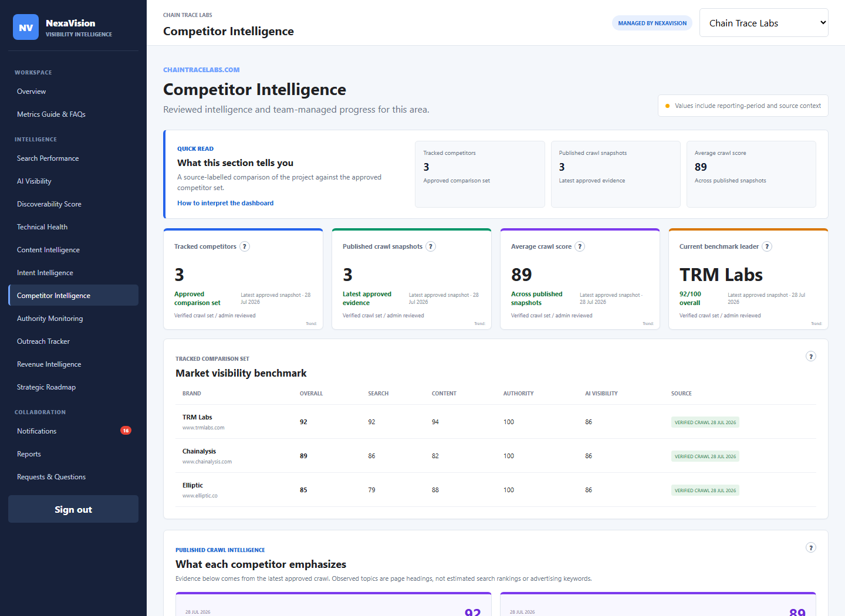This screenshot has width=845, height=616.
Task: Open AI Visibility section
Action: click(x=73, y=181)
